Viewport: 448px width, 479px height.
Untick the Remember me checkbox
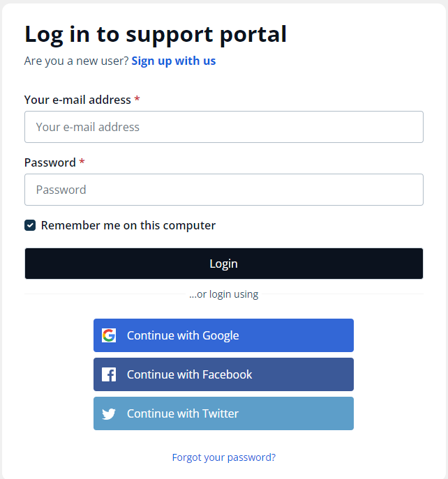[x=30, y=225]
